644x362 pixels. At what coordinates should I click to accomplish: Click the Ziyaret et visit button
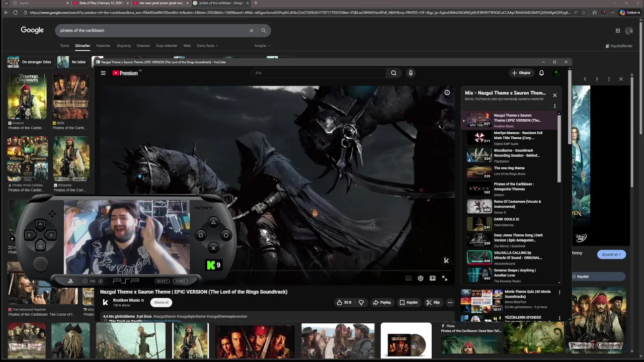(611, 254)
